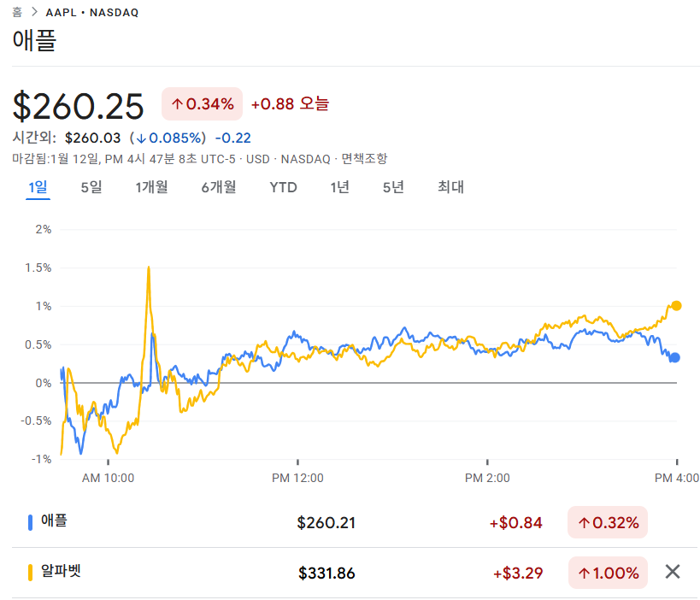Open the 면책조항 disclaimer link
Image resolution: width=700 pixels, height=600 pixels.
coord(364,158)
